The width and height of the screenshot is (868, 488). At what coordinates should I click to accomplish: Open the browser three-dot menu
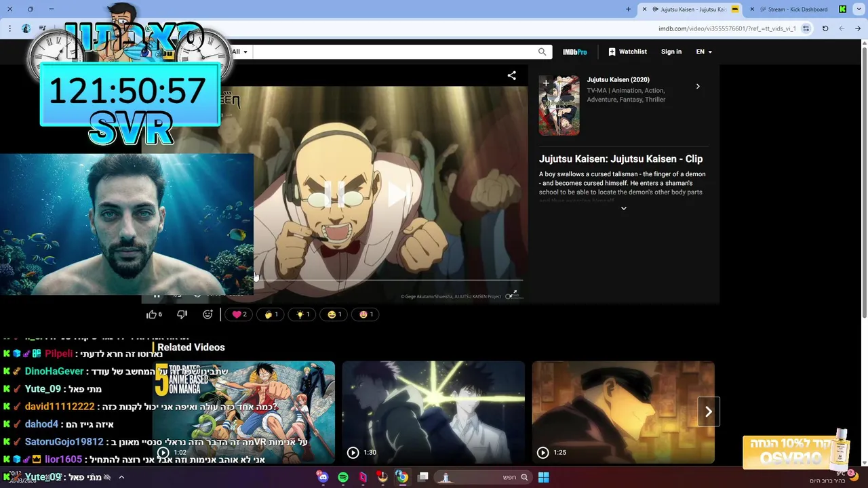(x=9, y=28)
